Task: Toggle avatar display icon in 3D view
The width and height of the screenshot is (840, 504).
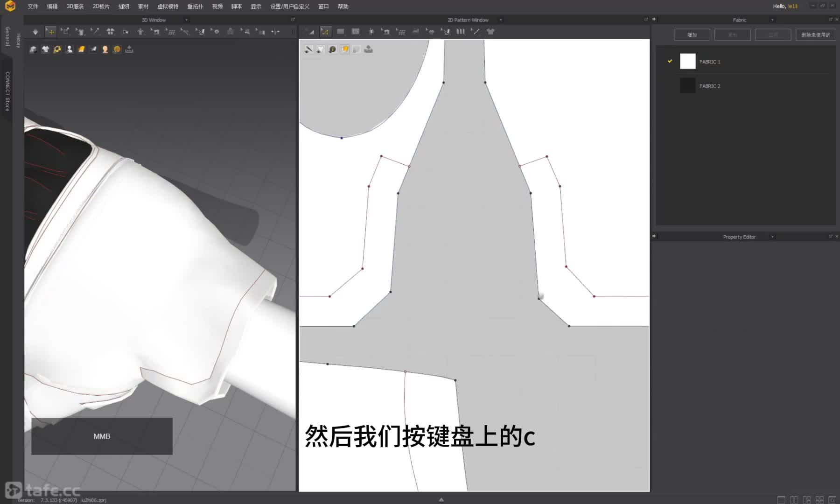Action: 69,49
